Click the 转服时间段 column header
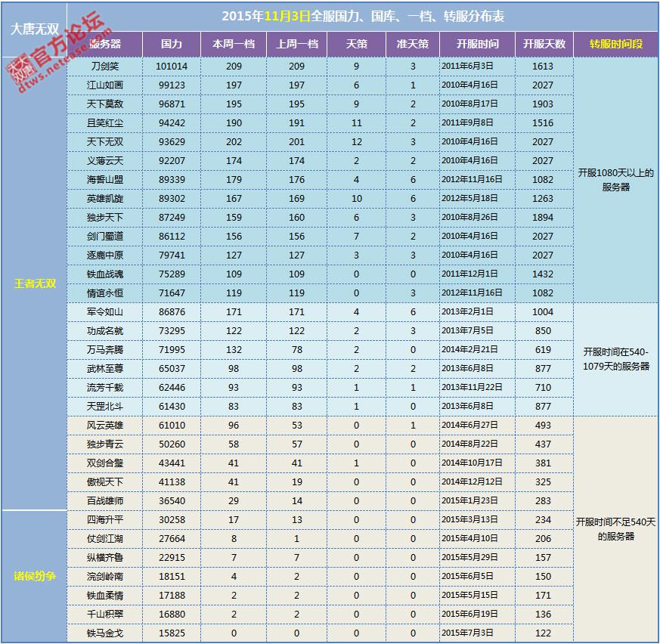Image resolution: width=660 pixels, height=644 pixels. pos(616,44)
